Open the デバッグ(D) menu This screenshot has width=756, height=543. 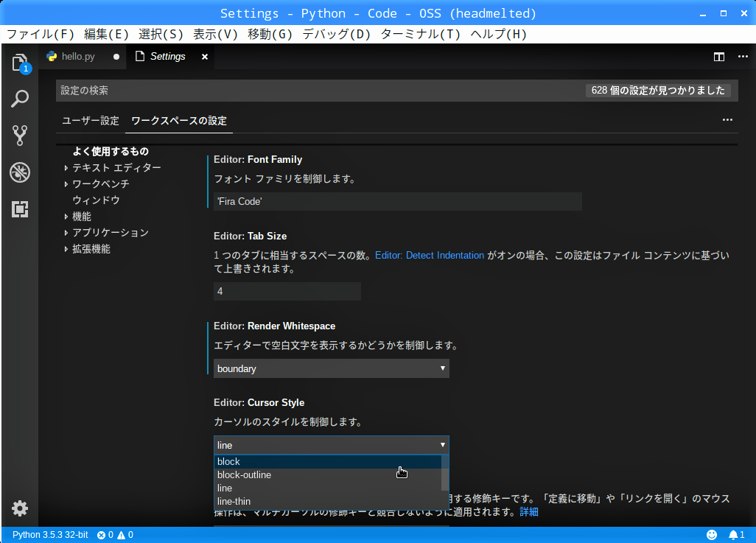pyautogui.click(x=337, y=34)
